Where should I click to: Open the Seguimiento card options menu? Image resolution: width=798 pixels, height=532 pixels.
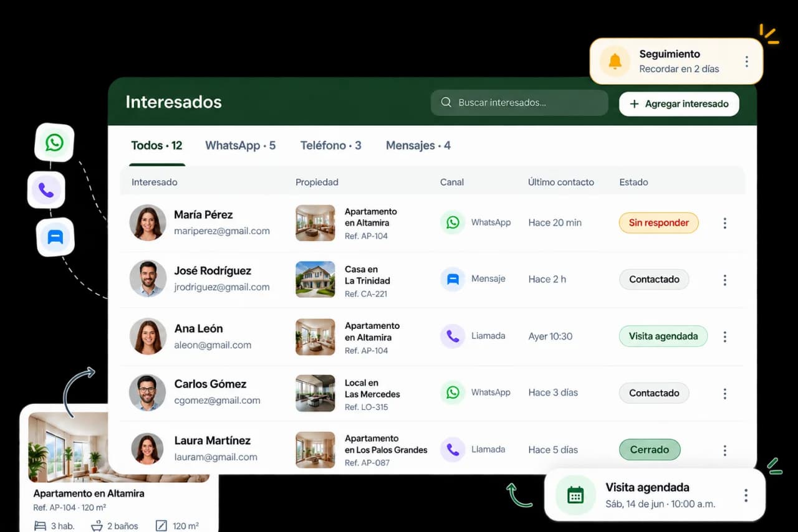(746, 61)
